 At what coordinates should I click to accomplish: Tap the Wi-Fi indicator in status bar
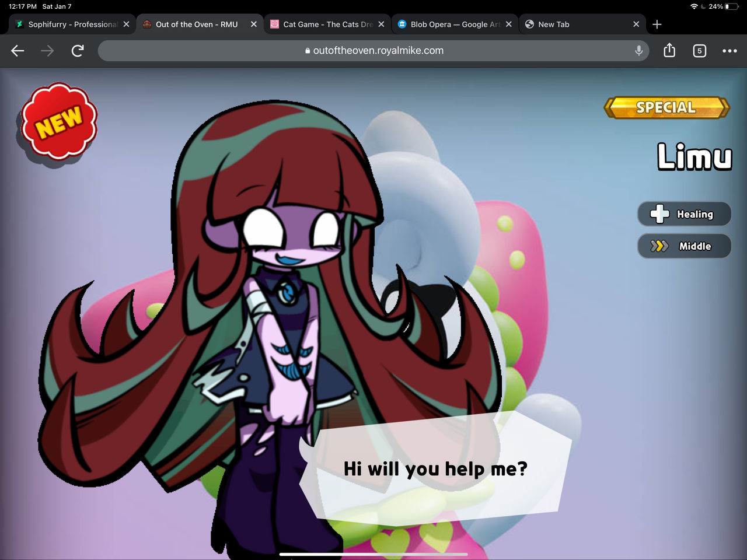[x=693, y=6]
